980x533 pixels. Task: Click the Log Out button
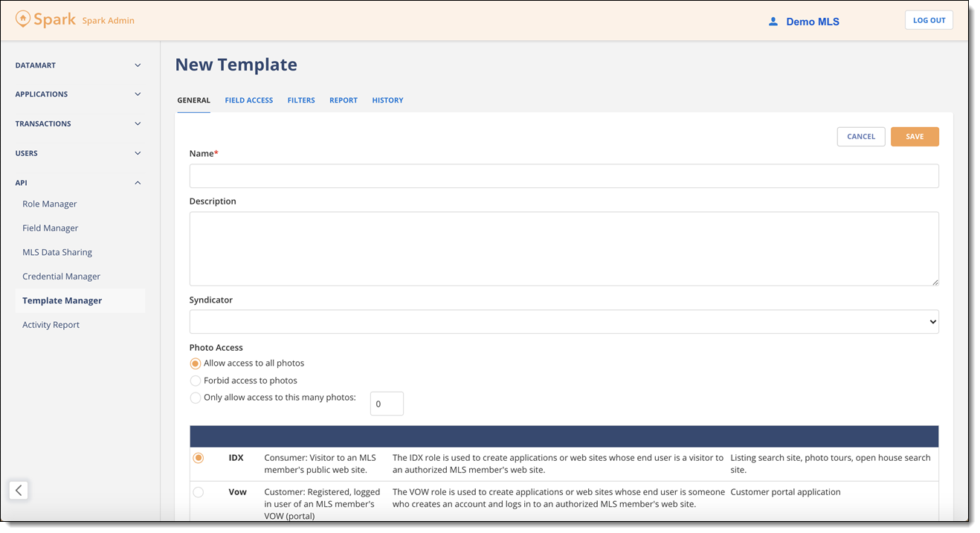point(929,20)
